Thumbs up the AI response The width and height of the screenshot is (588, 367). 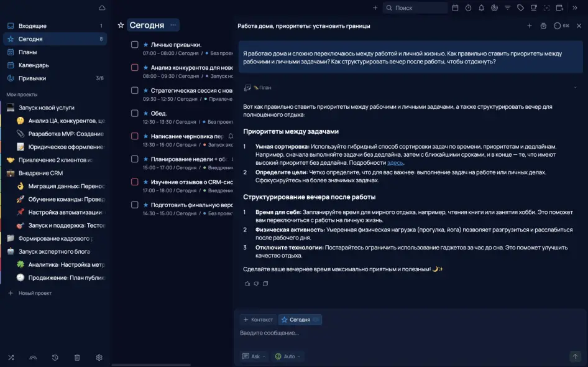coord(247,284)
